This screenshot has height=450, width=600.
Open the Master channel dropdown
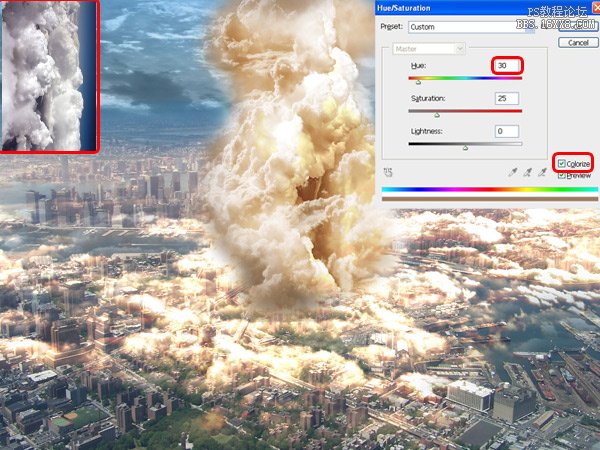[x=429, y=49]
